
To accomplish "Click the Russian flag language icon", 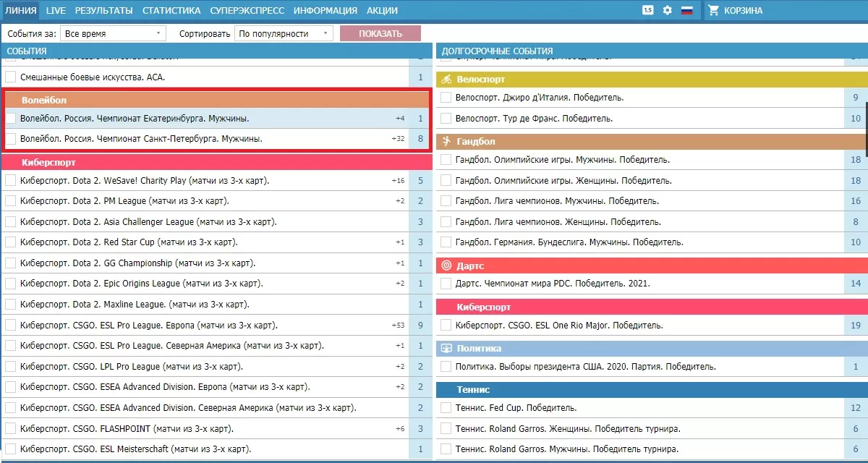I will click(687, 10).
